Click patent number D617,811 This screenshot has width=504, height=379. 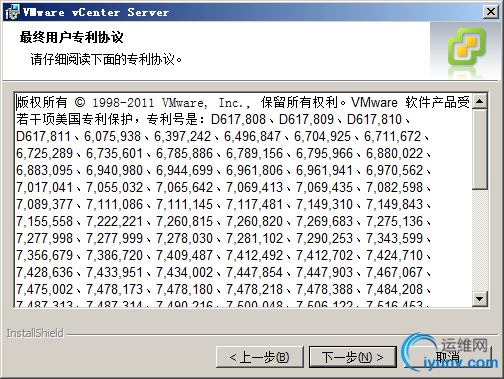pyautogui.click(x=43, y=136)
